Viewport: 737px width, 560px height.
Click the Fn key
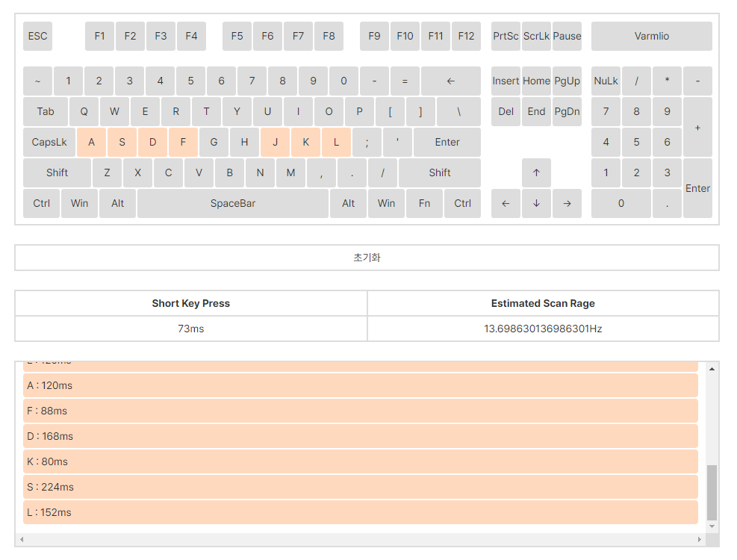[424, 203]
